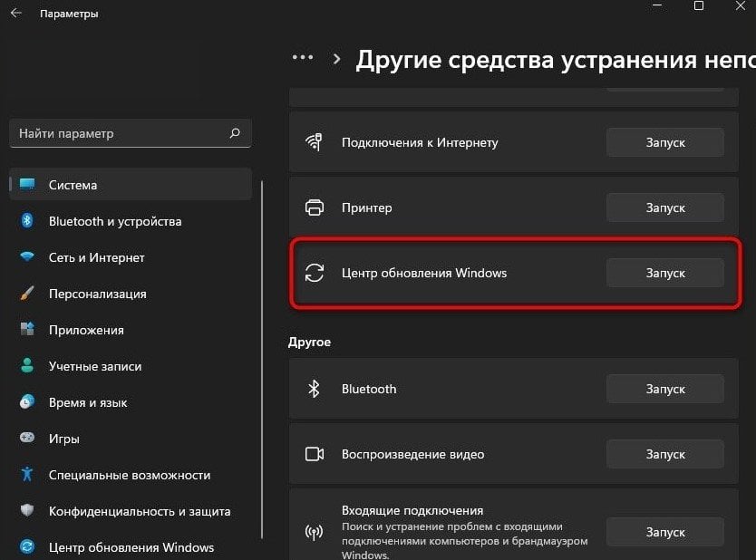This screenshot has height=560, width=756.
Task: Launch Центр обновления Windows troubleshooter
Action: click(664, 273)
